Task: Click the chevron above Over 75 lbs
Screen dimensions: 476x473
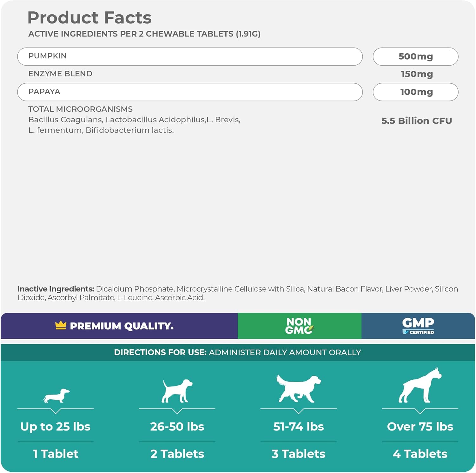Action: pos(420,411)
